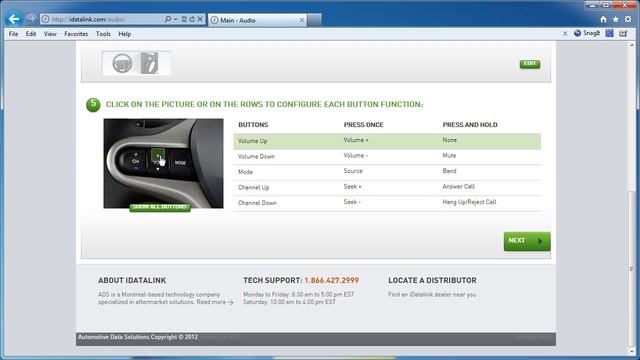
Task: Close the Main - Audio tab
Action: coord(302,20)
